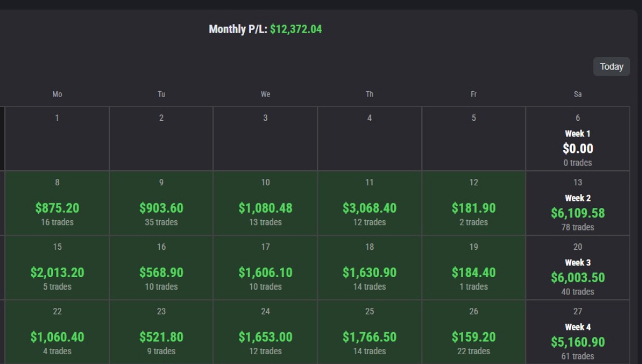Select day 25 showing $1,766.50
Screen dimensions: 642x364
tap(370, 332)
